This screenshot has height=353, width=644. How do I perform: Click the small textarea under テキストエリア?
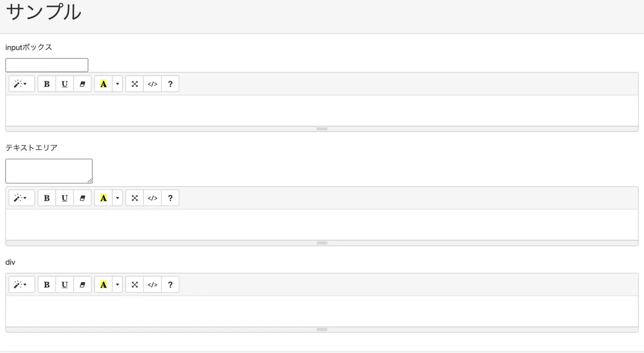pos(49,171)
